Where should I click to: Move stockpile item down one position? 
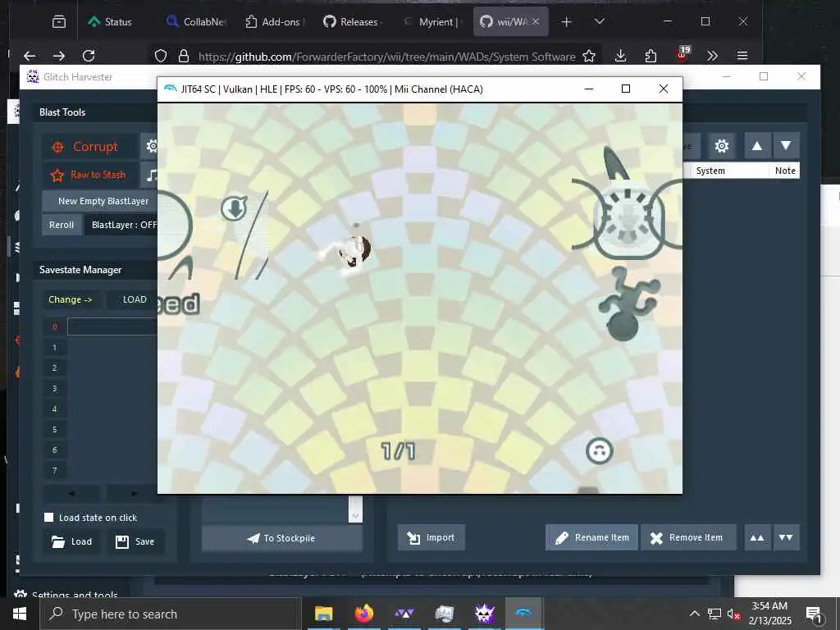click(786, 146)
